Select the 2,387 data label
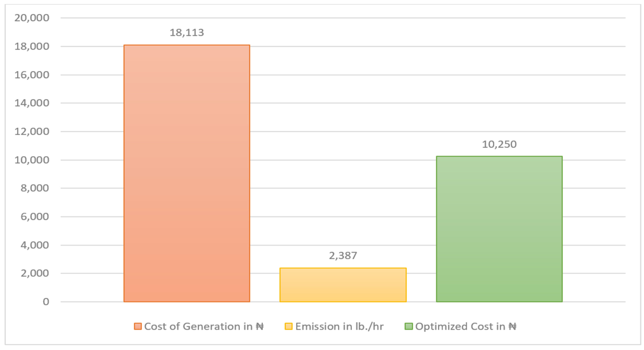Viewport: 644px width, 350px height. 343,256
